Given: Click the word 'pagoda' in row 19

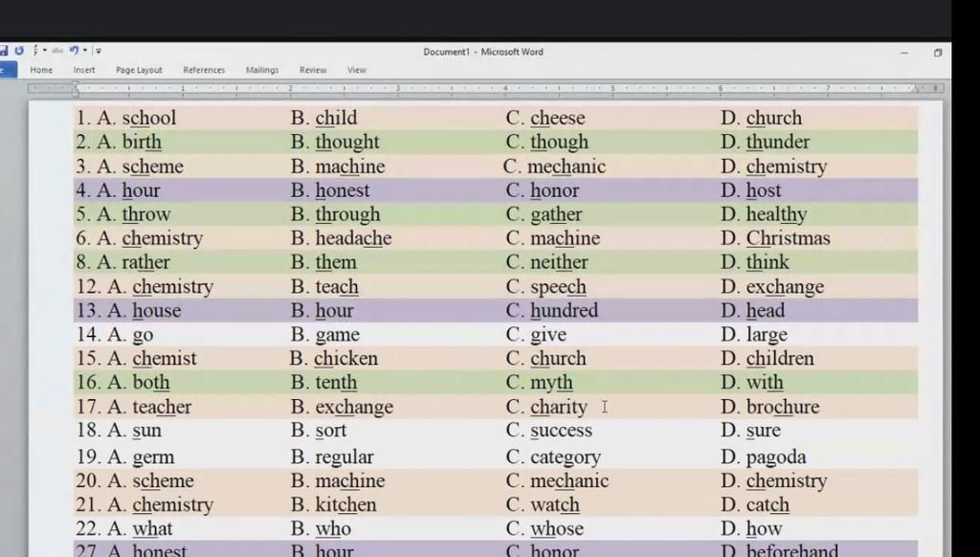Looking at the screenshot, I should tap(776, 457).
